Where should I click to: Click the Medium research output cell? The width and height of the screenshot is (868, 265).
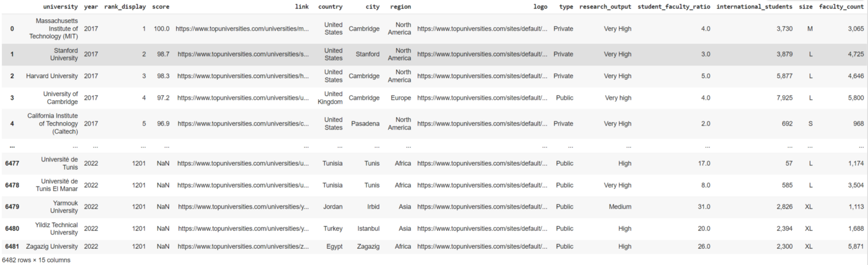pyautogui.click(x=620, y=207)
